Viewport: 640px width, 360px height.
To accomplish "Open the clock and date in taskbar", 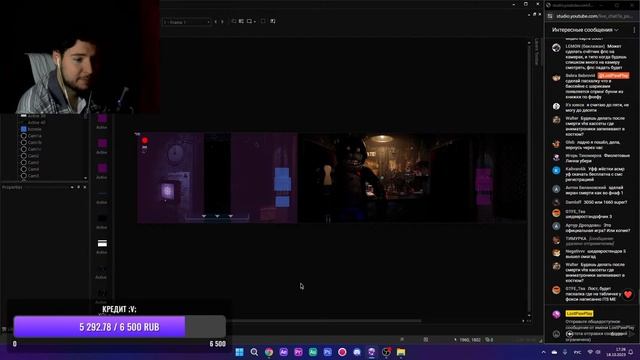I will [x=616, y=352].
